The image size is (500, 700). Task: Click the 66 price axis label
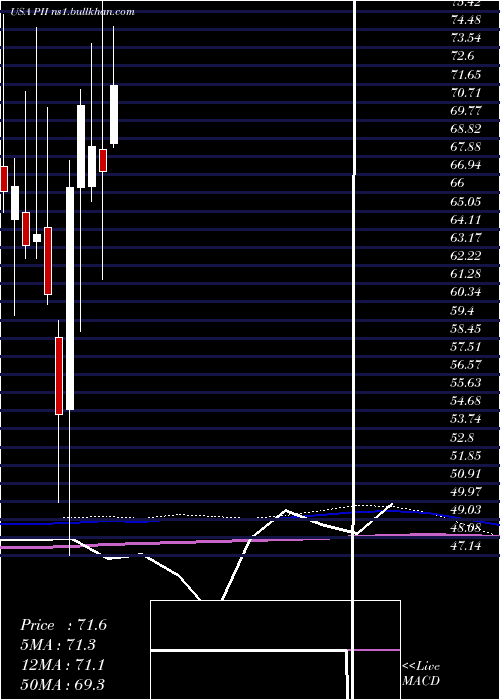tap(458, 183)
